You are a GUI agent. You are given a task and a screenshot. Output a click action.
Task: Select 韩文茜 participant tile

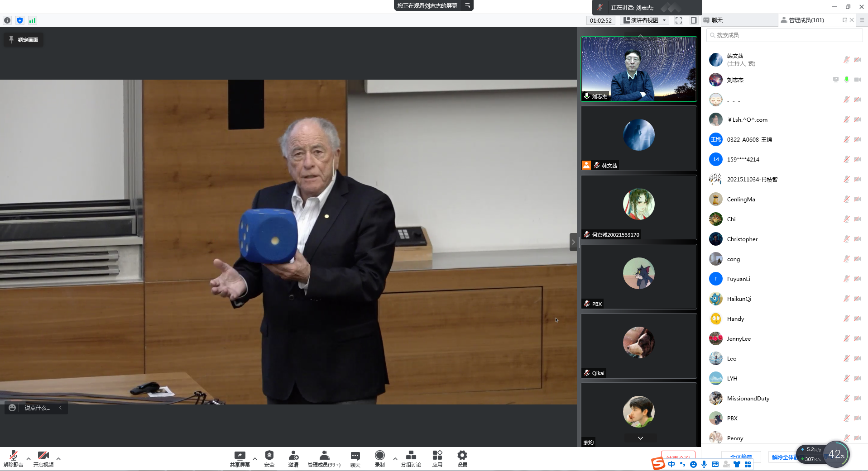(639, 138)
